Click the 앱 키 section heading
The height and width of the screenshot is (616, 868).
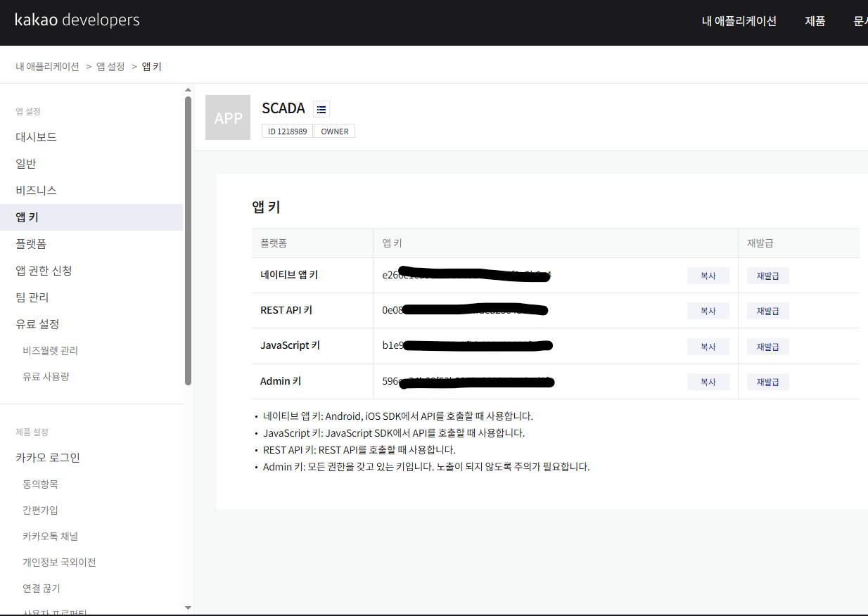[267, 207]
